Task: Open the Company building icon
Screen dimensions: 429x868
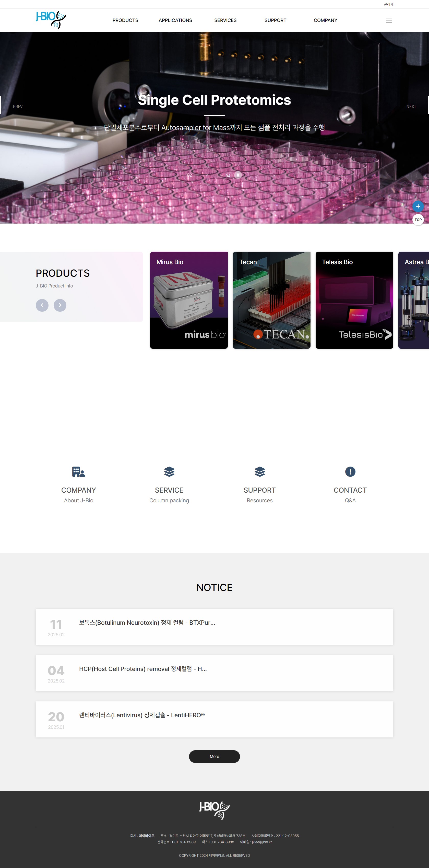Action: point(78,472)
